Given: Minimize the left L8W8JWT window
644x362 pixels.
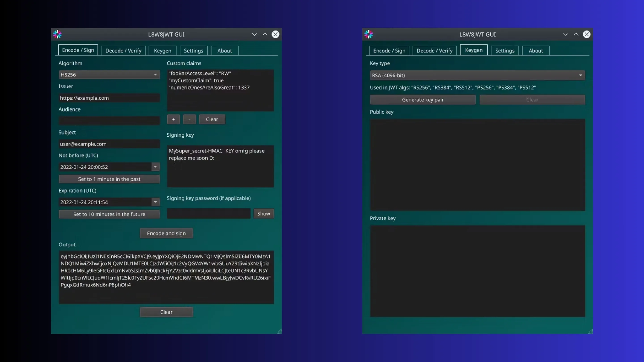Looking at the screenshot, I should [254, 34].
